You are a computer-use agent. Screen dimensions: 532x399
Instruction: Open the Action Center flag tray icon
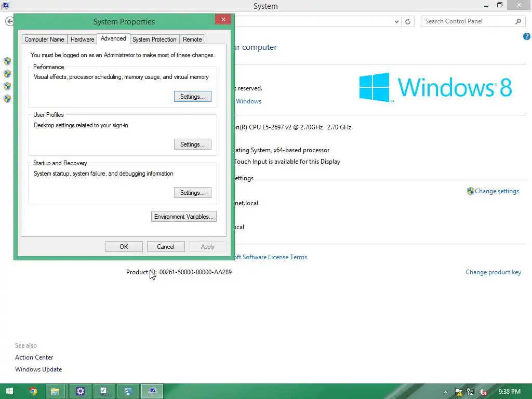458,392
